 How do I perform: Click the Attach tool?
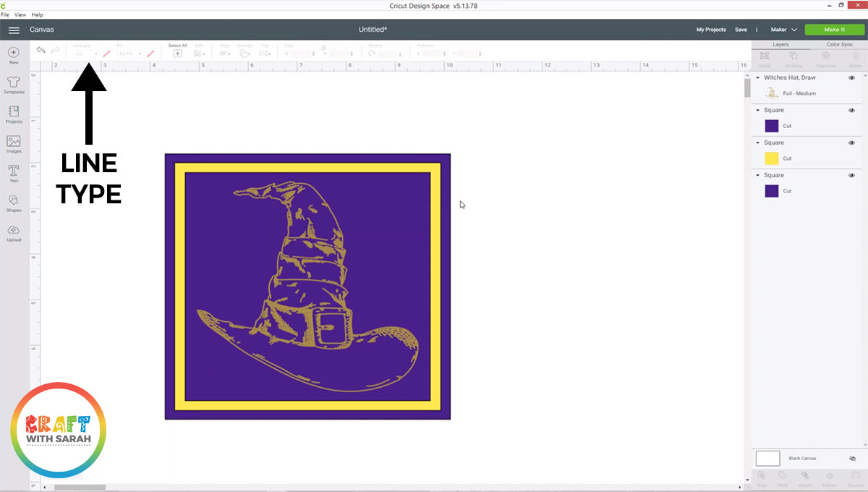tap(804, 478)
